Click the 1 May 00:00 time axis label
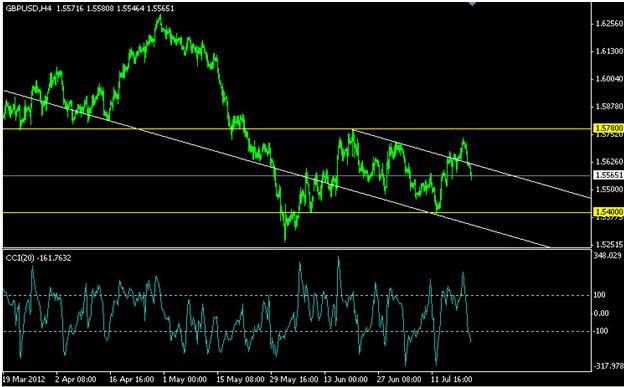Screen dimensions: 624x387 click(x=185, y=379)
